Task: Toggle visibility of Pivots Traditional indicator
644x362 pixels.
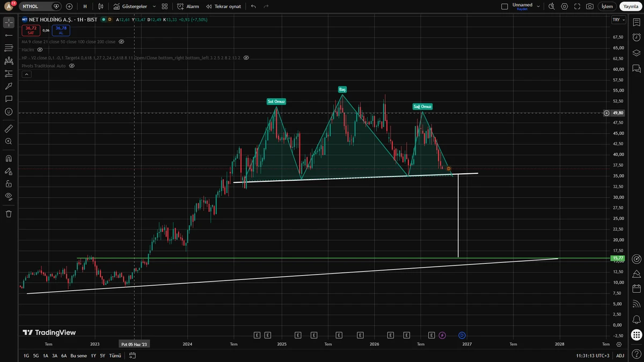Action: (71, 65)
